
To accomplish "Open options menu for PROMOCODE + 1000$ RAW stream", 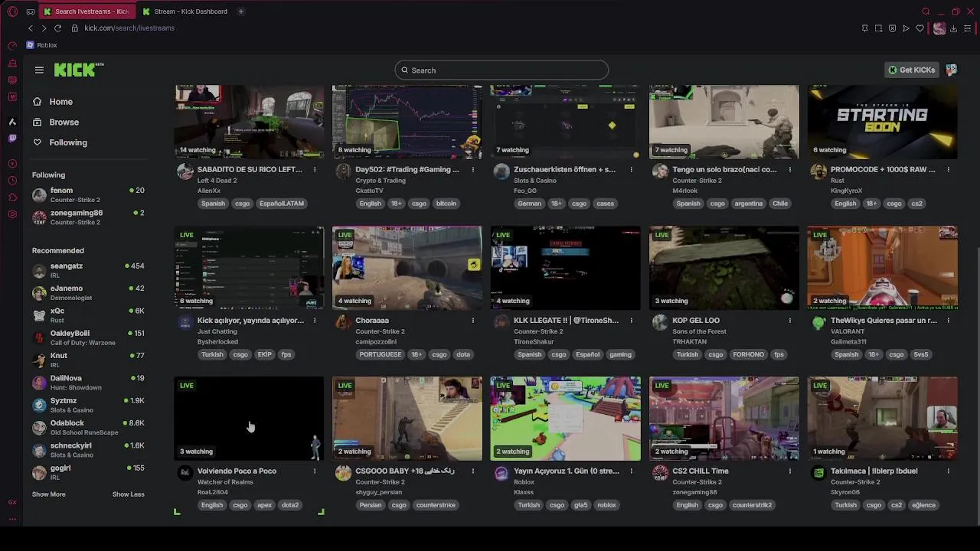I will pyautogui.click(x=949, y=170).
